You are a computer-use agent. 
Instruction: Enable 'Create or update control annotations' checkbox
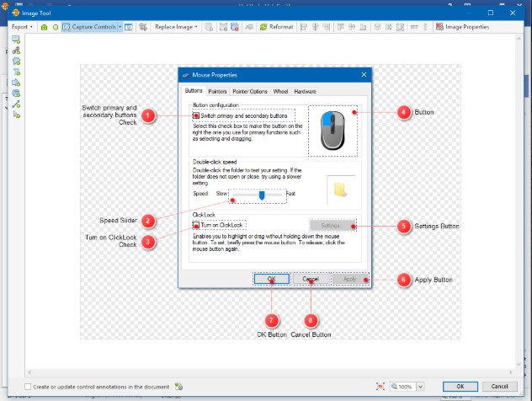click(29, 387)
